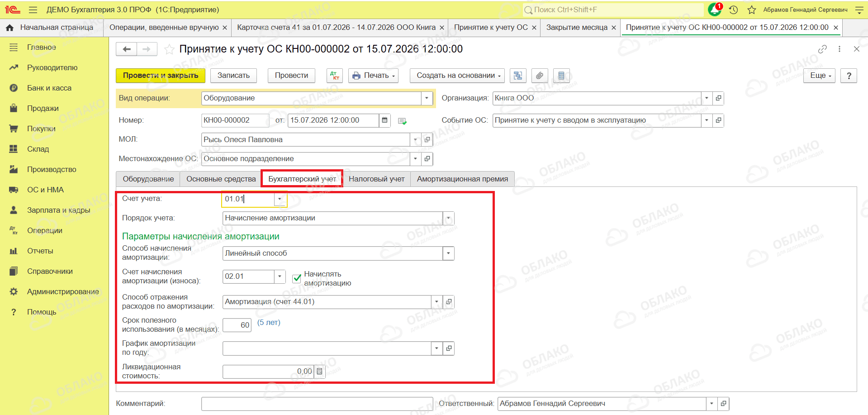The width and height of the screenshot is (868, 415).
Task: Open the Банк и касса section
Action: pos(49,88)
